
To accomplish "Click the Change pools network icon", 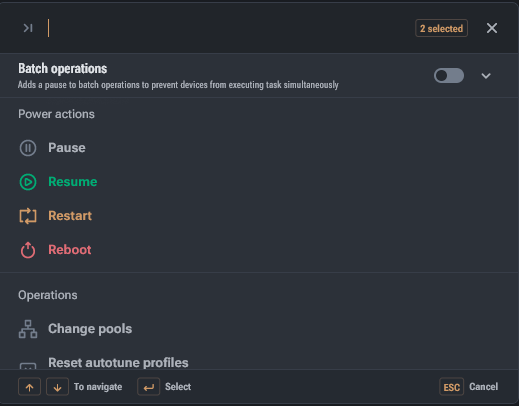I will tap(28, 329).
